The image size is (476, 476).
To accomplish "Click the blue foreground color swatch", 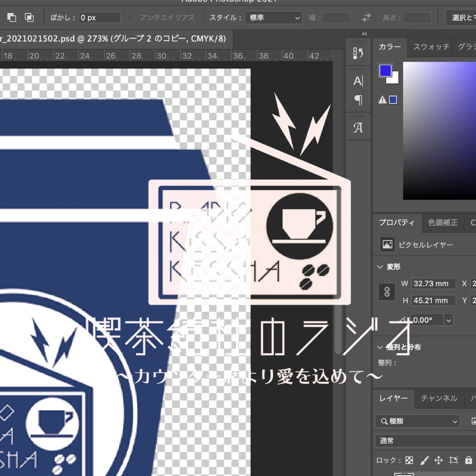I will tap(385, 70).
